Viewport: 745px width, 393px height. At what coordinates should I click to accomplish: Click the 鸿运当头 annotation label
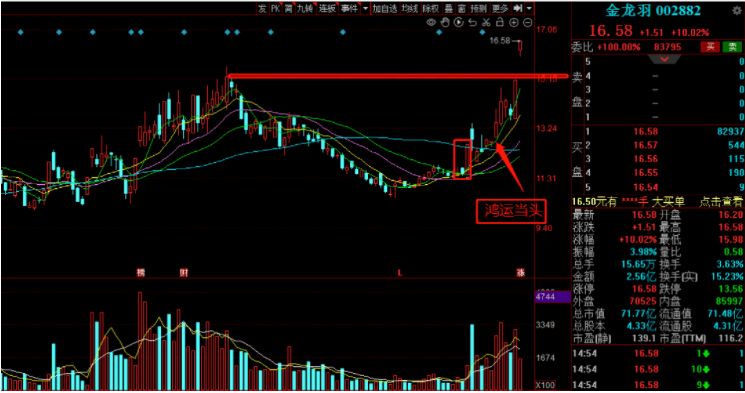tap(511, 211)
